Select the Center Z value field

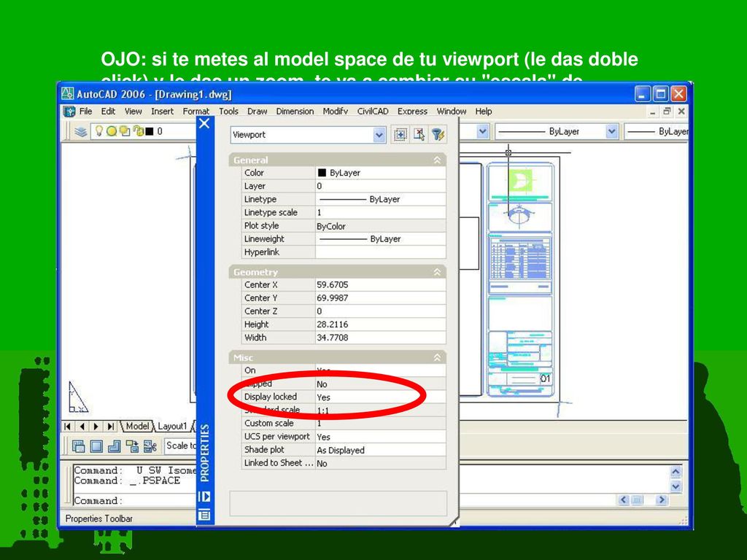click(380, 311)
